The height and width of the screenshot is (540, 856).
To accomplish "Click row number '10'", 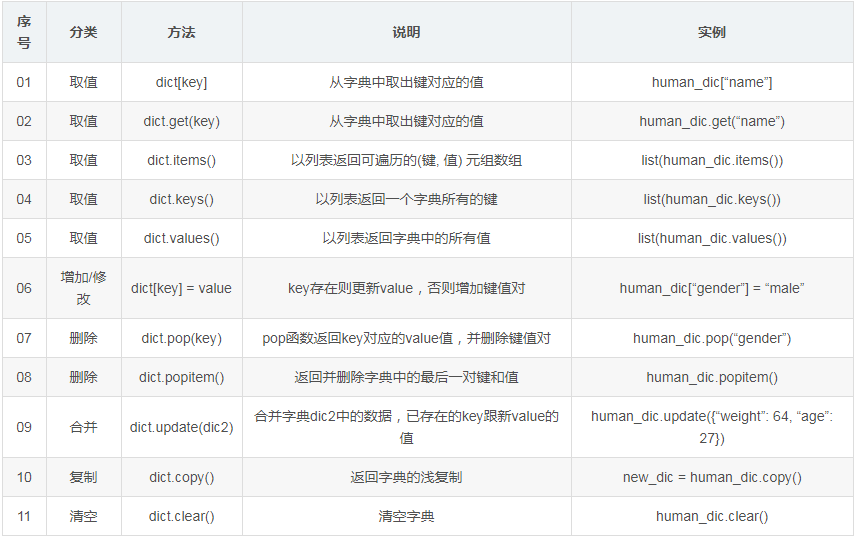I will click(24, 477).
